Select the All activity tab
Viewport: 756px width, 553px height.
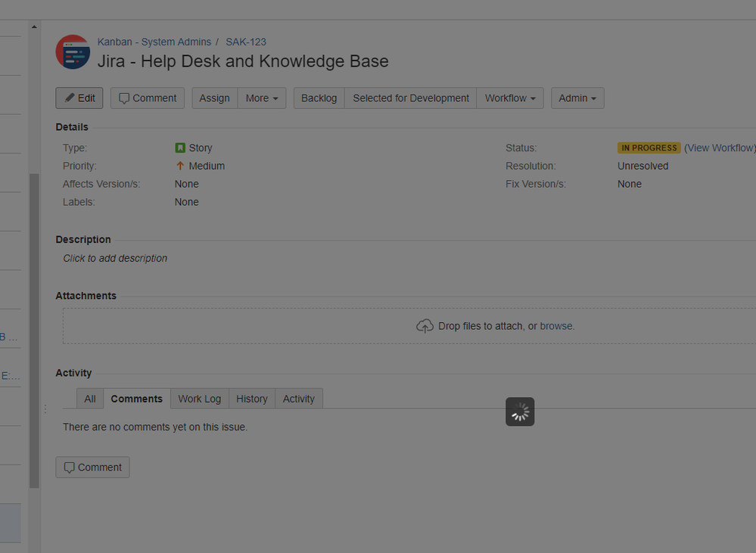pos(90,399)
